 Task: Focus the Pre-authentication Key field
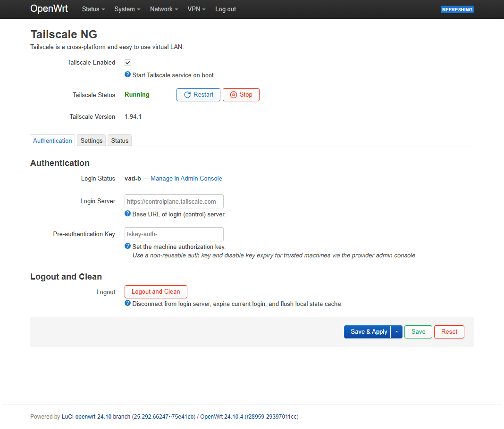coord(174,234)
